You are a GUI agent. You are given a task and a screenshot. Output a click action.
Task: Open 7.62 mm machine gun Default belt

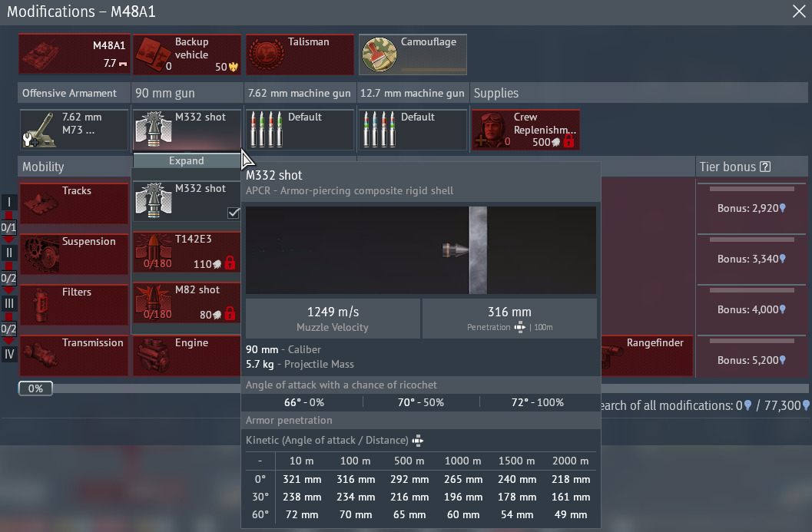point(300,130)
